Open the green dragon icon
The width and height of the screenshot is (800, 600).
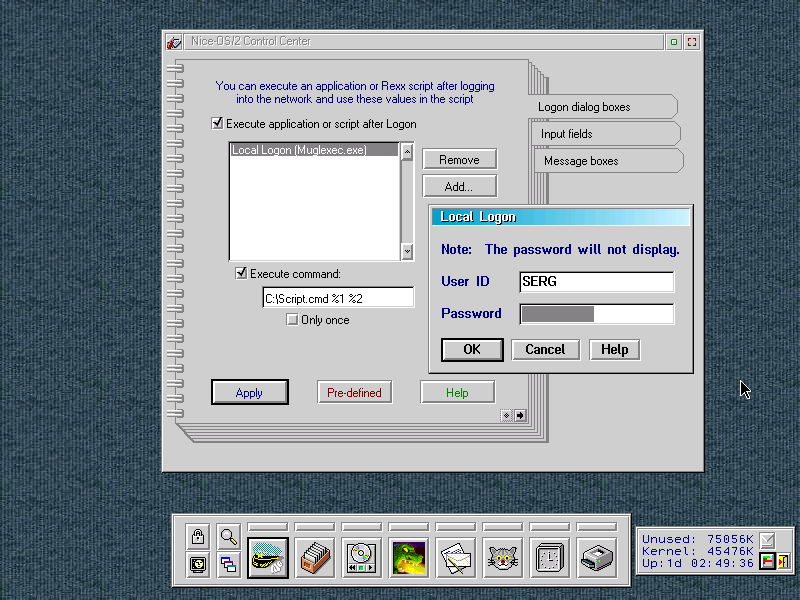coord(409,558)
